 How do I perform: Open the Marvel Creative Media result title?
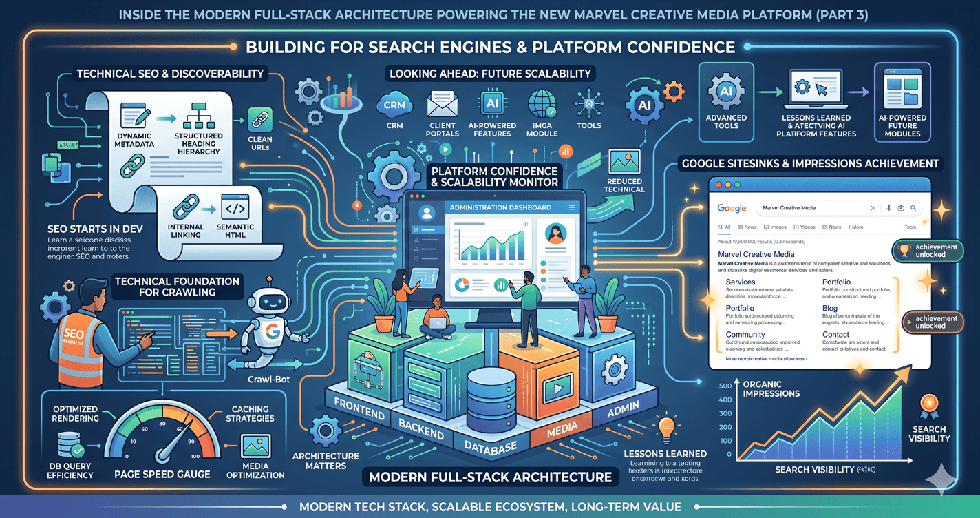tap(756, 254)
